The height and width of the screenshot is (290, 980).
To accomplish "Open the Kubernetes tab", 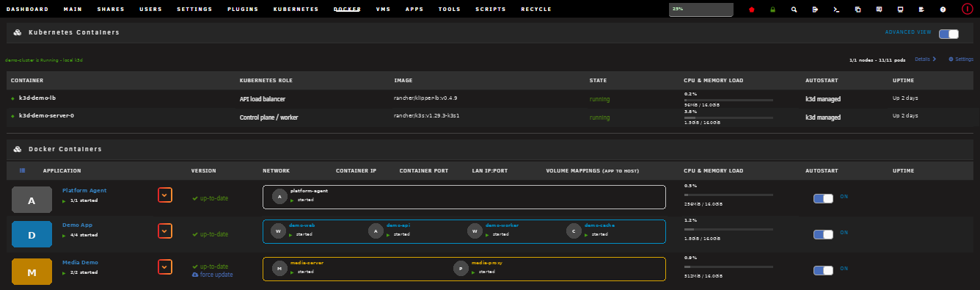I will (x=296, y=10).
